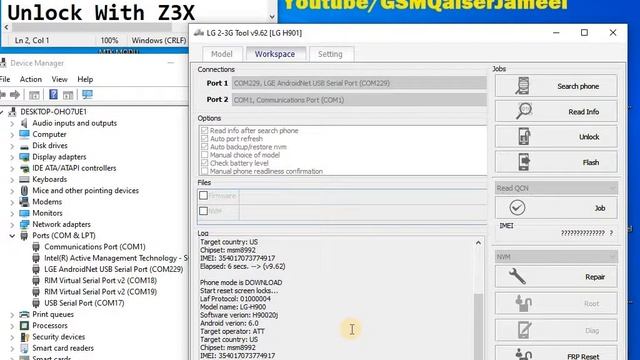
Task: Click the Keyboards device icon
Action: point(24,179)
